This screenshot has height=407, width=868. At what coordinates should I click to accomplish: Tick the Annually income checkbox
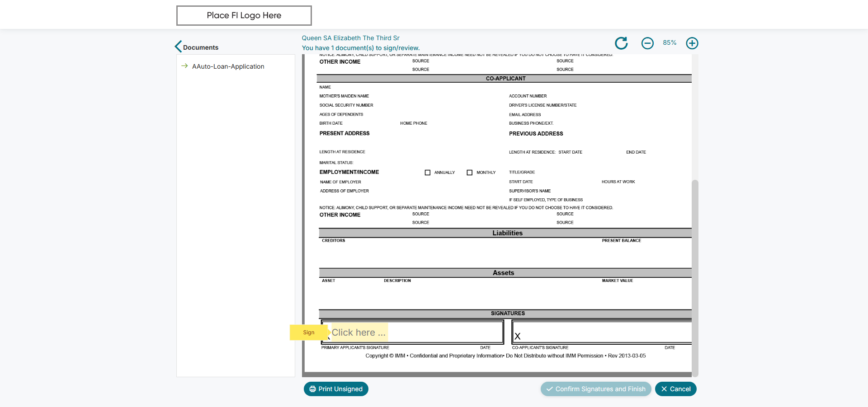[428, 173]
